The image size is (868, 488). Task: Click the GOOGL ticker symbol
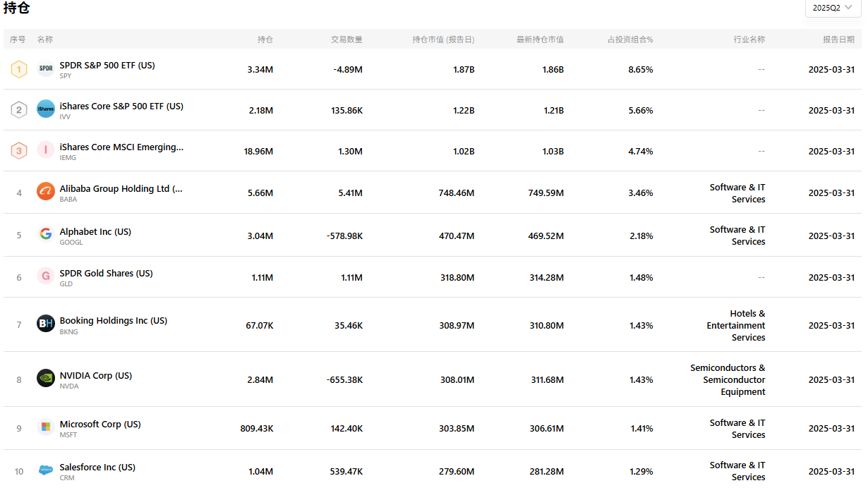(71, 243)
